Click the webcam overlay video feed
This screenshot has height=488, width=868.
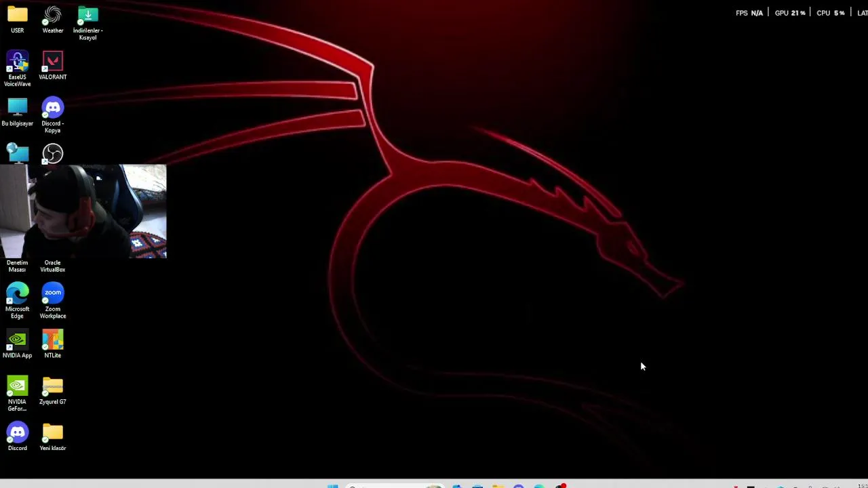point(83,211)
